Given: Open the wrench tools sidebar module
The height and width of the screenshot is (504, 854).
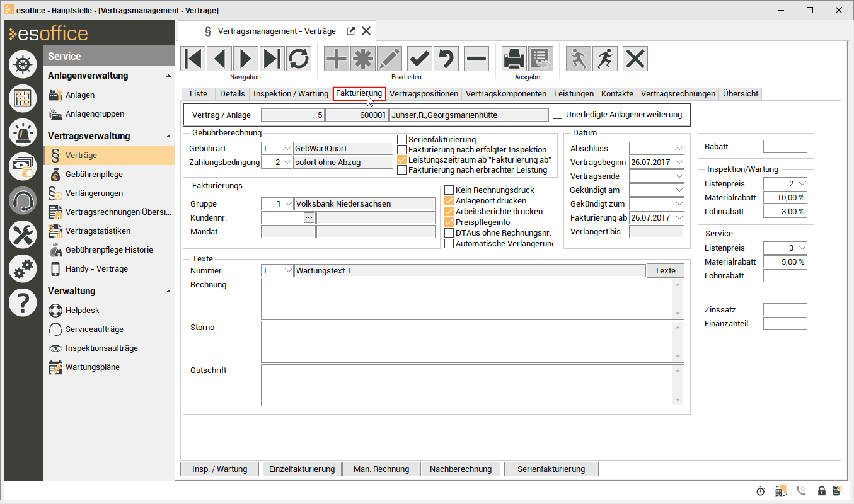Looking at the screenshot, I should (x=23, y=234).
